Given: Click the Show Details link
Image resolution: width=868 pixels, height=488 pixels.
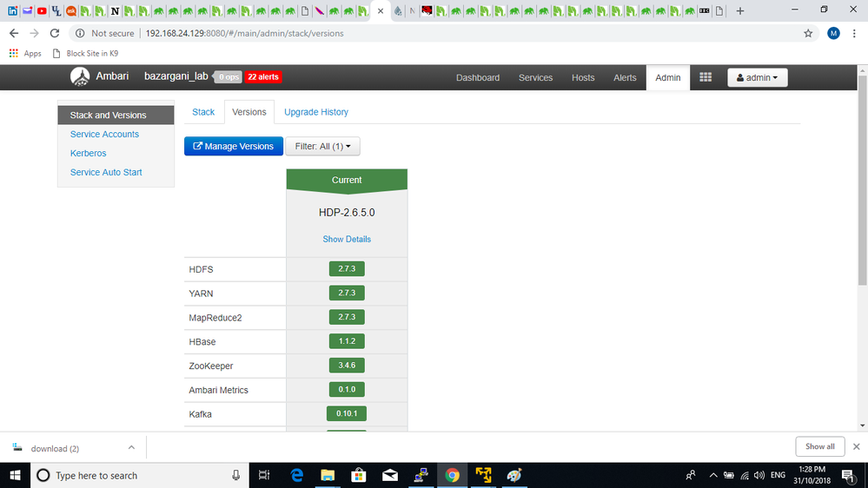Looking at the screenshot, I should (347, 239).
